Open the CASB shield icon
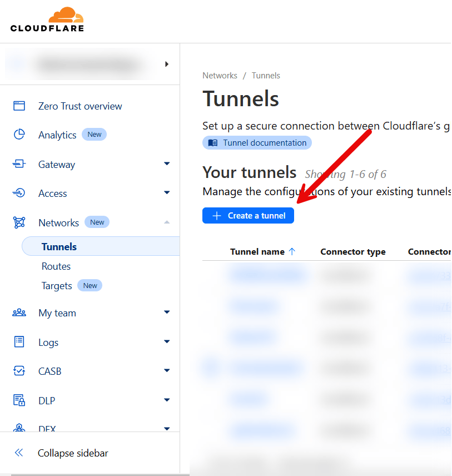 click(x=19, y=371)
